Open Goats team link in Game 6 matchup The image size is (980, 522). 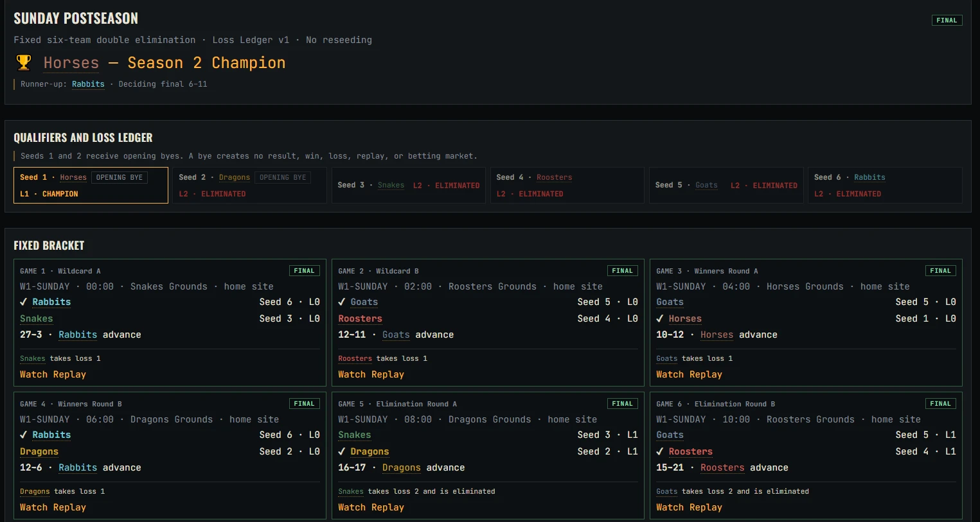(x=670, y=435)
